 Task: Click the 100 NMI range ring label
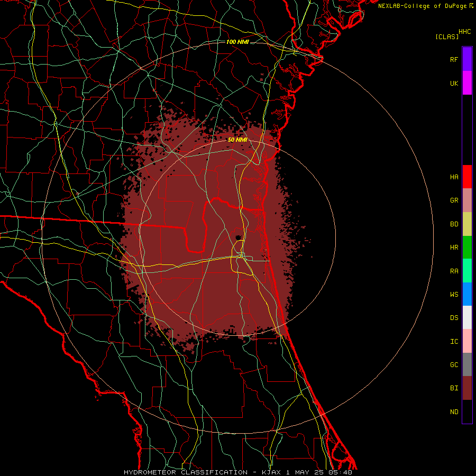pos(237,42)
